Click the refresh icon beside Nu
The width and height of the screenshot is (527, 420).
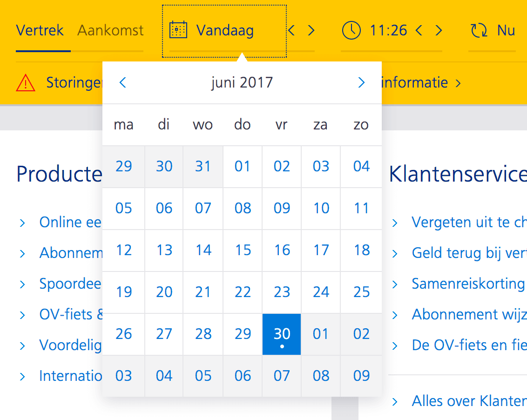click(479, 31)
